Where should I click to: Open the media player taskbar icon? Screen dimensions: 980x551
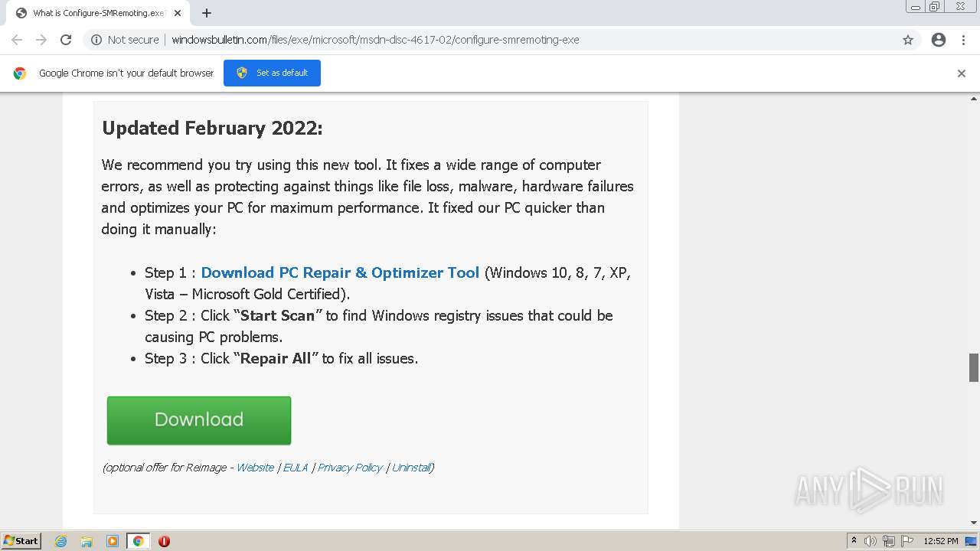(113, 541)
